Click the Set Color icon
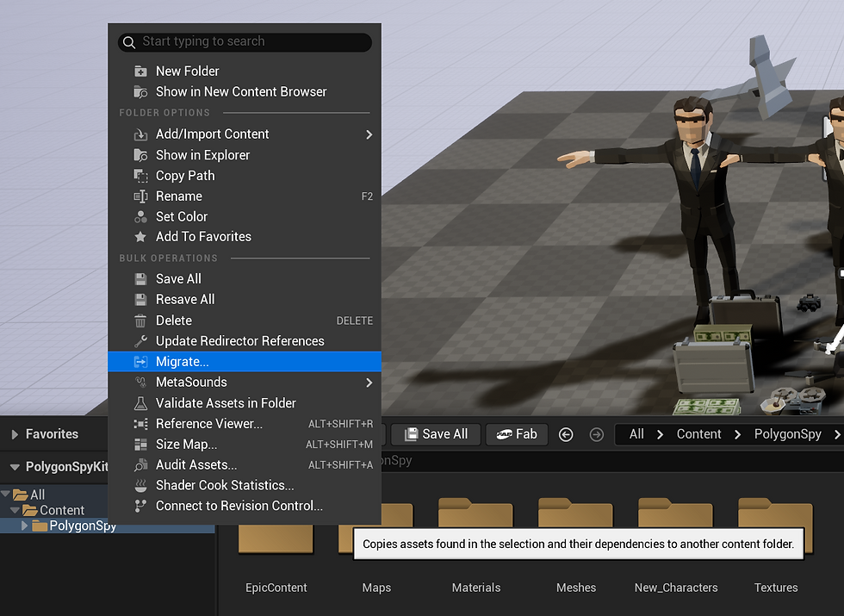 (x=140, y=216)
